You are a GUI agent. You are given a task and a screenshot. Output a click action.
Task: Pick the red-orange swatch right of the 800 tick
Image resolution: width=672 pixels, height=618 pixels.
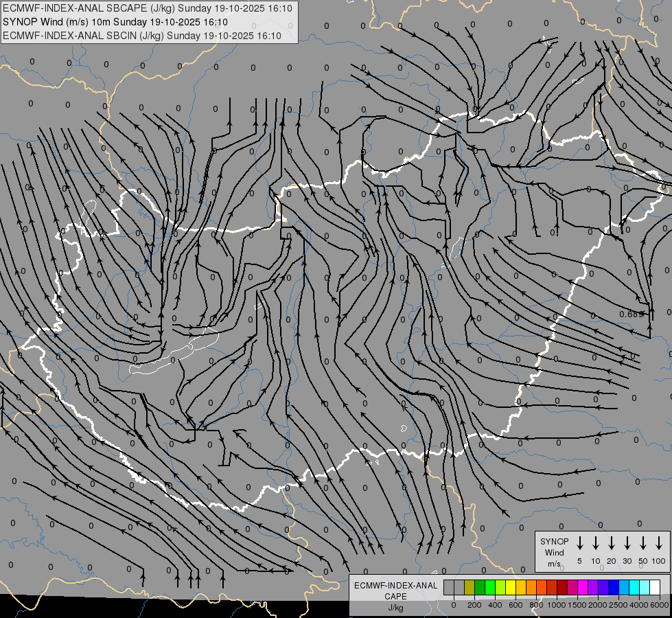[x=542, y=587]
